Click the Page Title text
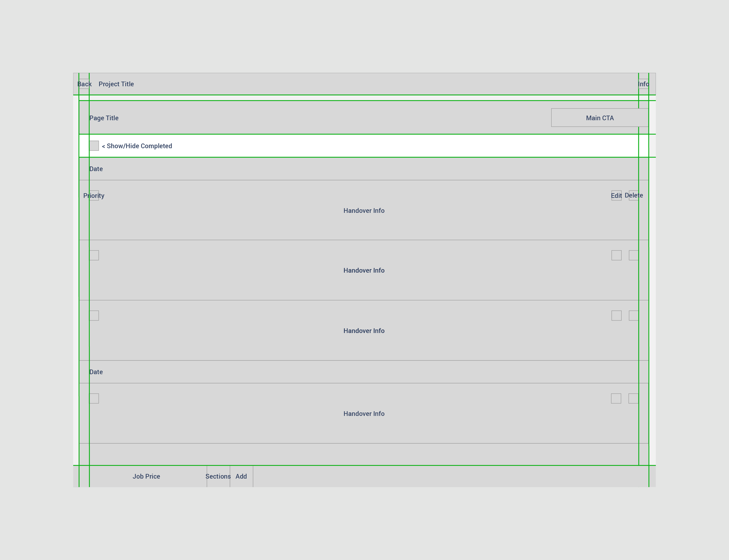Viewport: 729px width, 560px height. pos(104,118)
